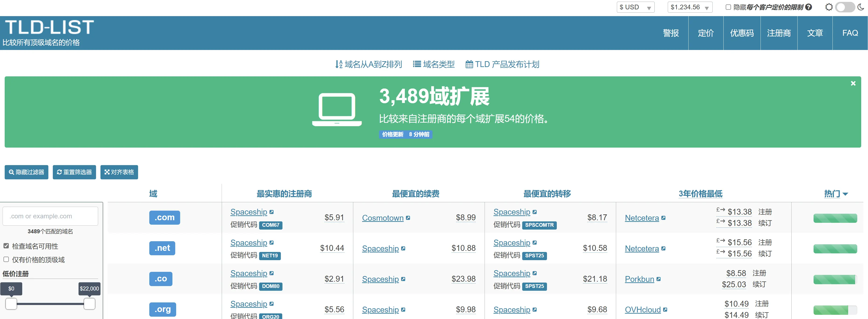Click DOM80 promo code badge
Image resolution: width=868 pixels, height=319 pixels.
point(271,286)
